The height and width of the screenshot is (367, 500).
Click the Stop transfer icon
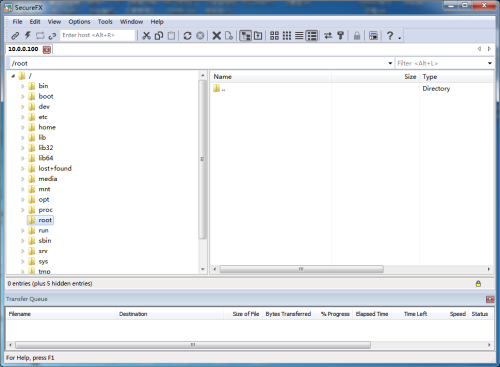coord(200,36)
